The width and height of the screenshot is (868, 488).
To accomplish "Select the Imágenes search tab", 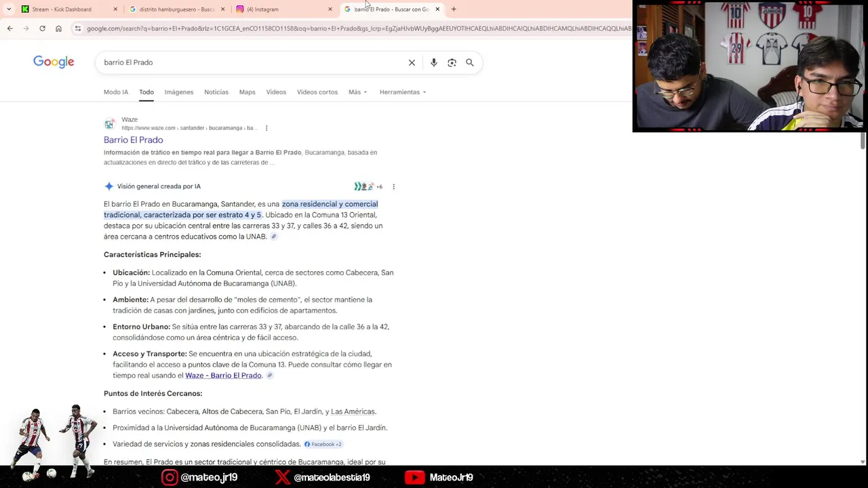I will [179, 92].
